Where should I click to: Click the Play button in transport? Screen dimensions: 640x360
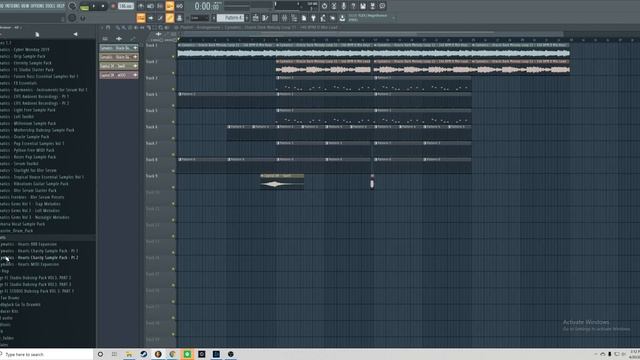point(94,6)
